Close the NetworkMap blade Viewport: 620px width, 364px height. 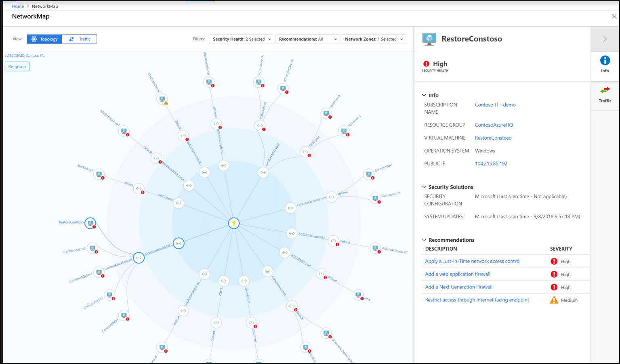614,16
